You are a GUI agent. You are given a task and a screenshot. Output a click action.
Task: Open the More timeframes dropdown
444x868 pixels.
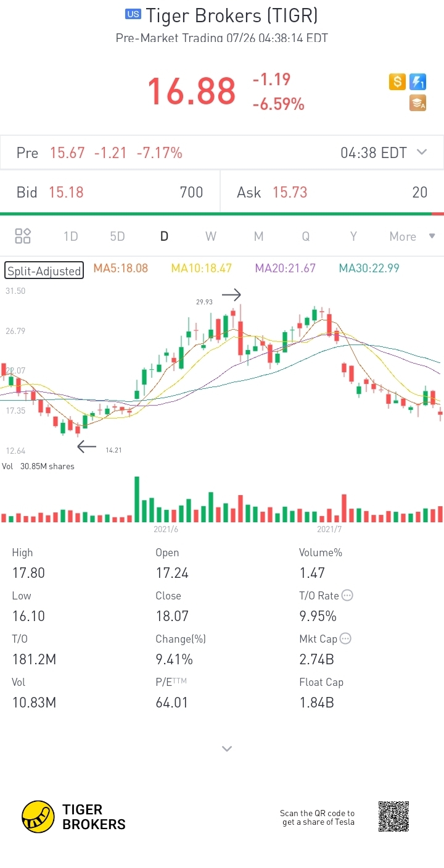point(411,236)
